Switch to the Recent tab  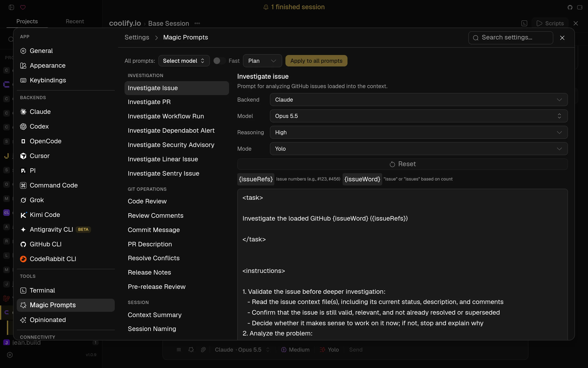[x=75, y=21]
